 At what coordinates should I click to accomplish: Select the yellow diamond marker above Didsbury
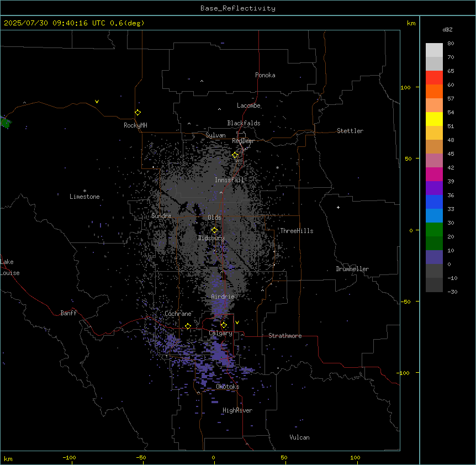pos(214,230)
